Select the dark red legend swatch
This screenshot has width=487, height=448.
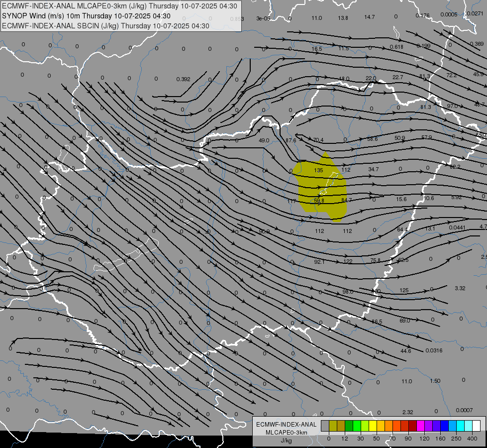[413, 426]
